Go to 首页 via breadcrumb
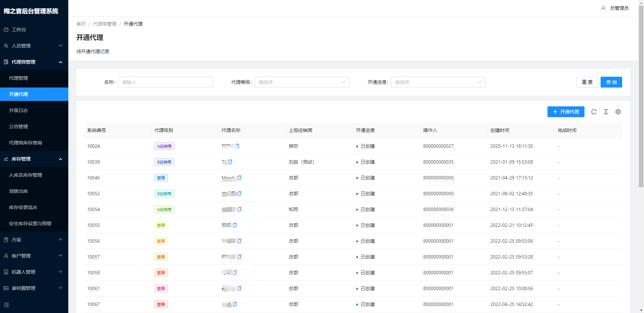 pyautogui.click(x=81, y=24)
